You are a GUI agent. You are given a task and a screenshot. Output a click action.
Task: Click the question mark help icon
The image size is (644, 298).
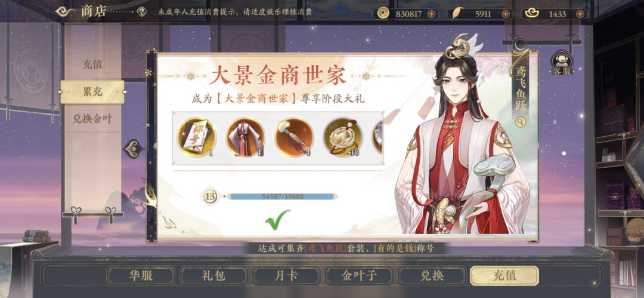(x=142, y=12)
